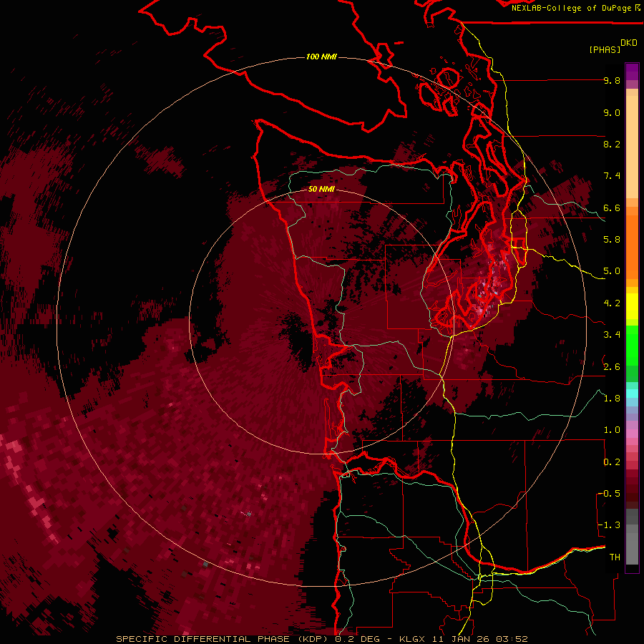Select the 5.0 value on the legend
This screenshot has width=644, height=644.
tap(612, 271)
